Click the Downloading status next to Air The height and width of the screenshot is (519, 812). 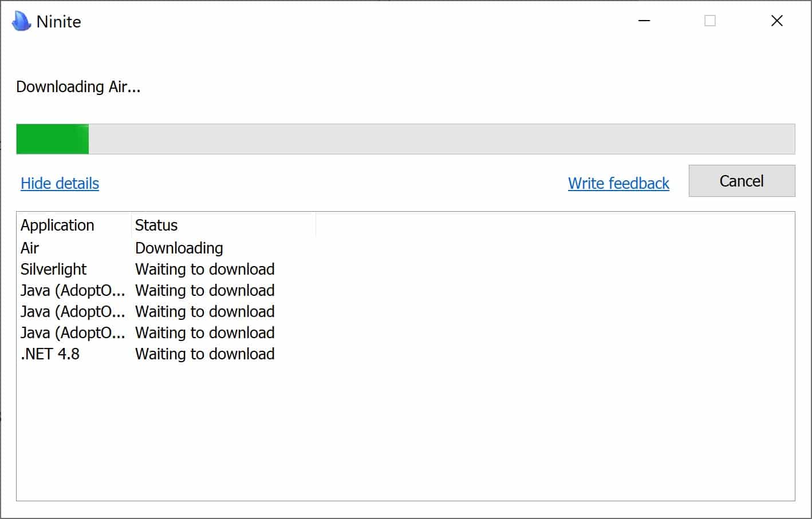pyautogui.click(x=179, y=248)
